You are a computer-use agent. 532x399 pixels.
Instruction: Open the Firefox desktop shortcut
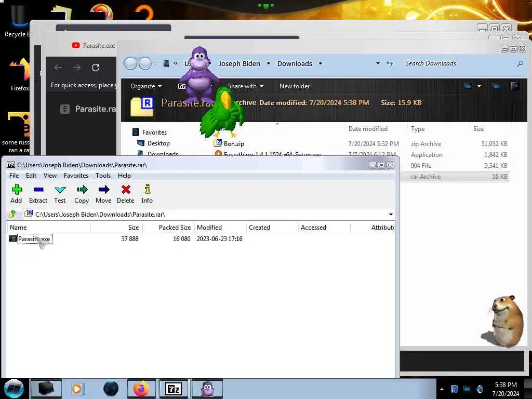pos(20,75)
